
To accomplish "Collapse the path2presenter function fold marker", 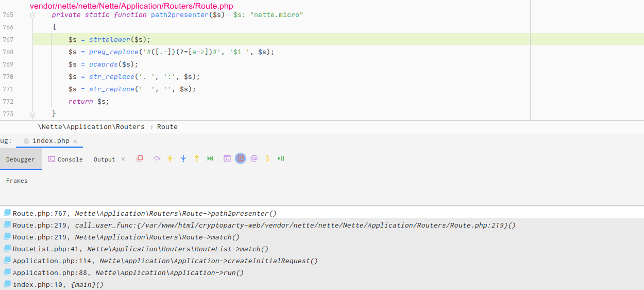I will coord(32,15).
